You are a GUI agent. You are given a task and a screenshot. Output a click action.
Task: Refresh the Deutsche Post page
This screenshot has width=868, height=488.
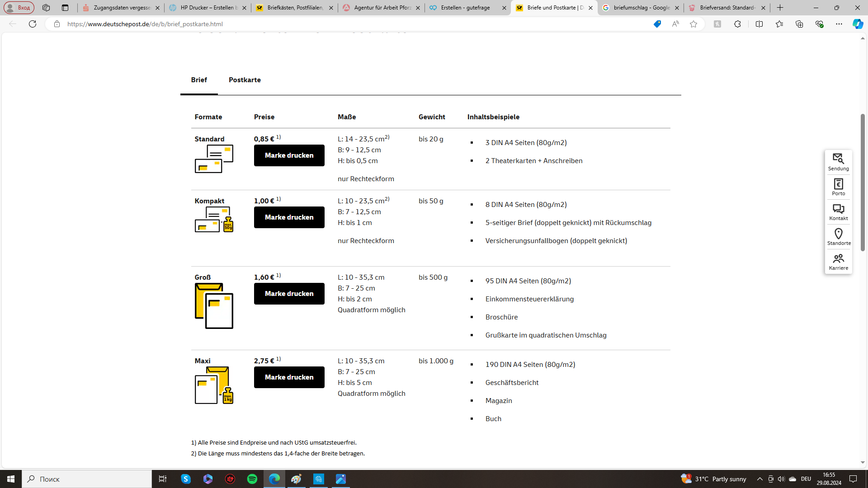(x=33, y=24)
